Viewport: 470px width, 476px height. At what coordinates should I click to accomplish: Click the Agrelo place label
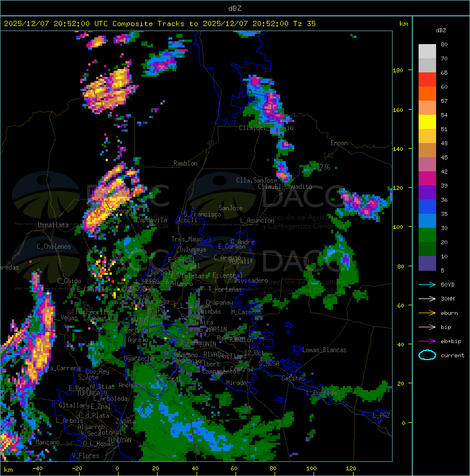coord(138,340)
